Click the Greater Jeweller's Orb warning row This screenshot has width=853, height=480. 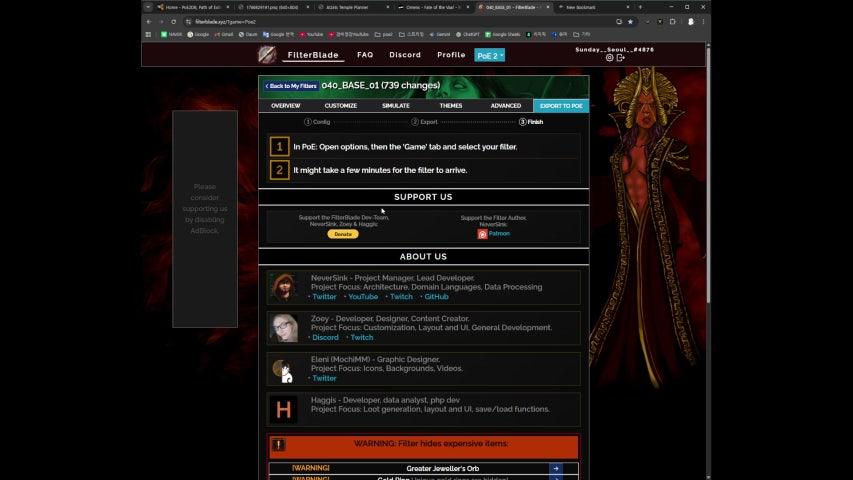point(423,469)
